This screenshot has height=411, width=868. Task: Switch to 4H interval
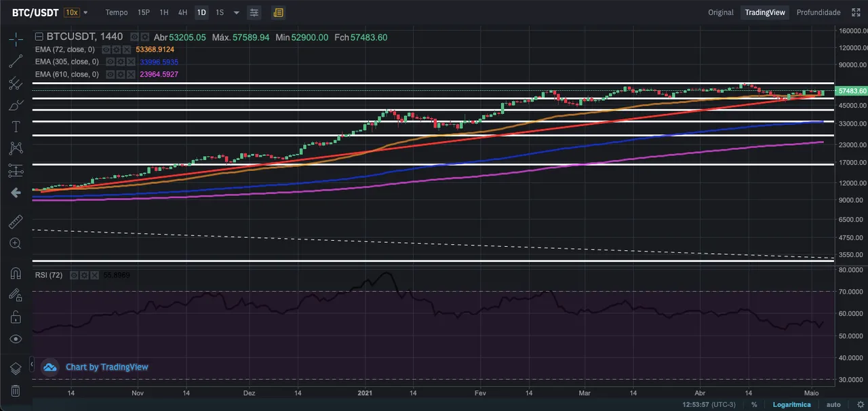182,12
